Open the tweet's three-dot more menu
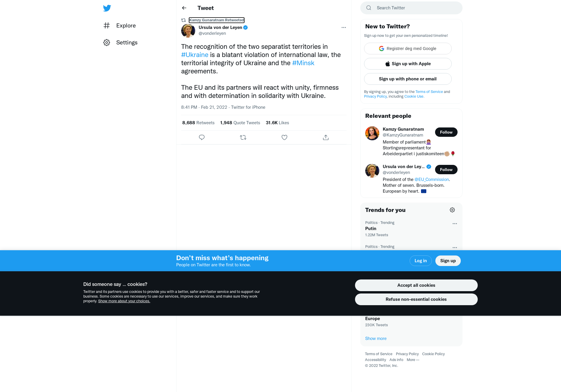The width and height of the screenshot is (561, 392). tap(344, 27)
